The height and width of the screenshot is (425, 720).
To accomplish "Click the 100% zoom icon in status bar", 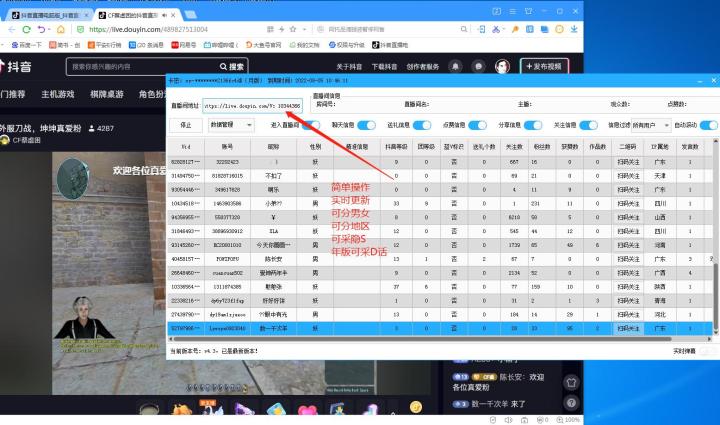I will (x=568, y=420).
